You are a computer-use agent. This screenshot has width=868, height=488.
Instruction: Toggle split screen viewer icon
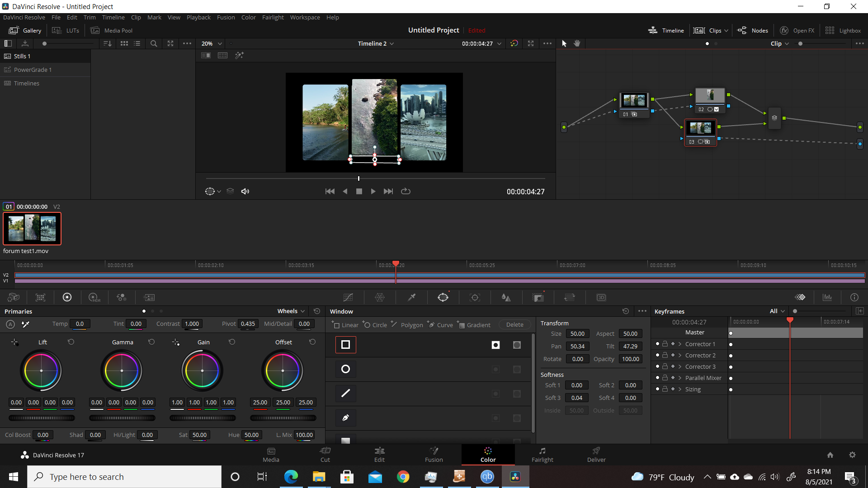coord(222,55)
